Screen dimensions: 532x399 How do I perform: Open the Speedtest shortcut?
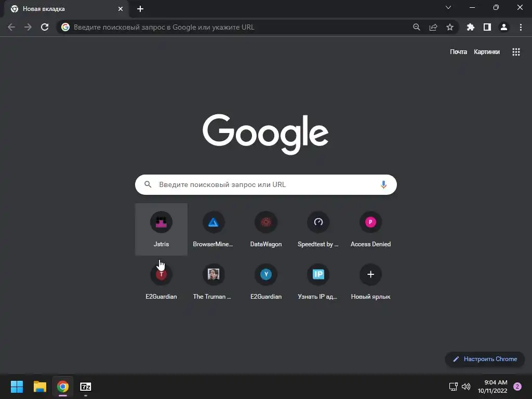tap(318, 229)
